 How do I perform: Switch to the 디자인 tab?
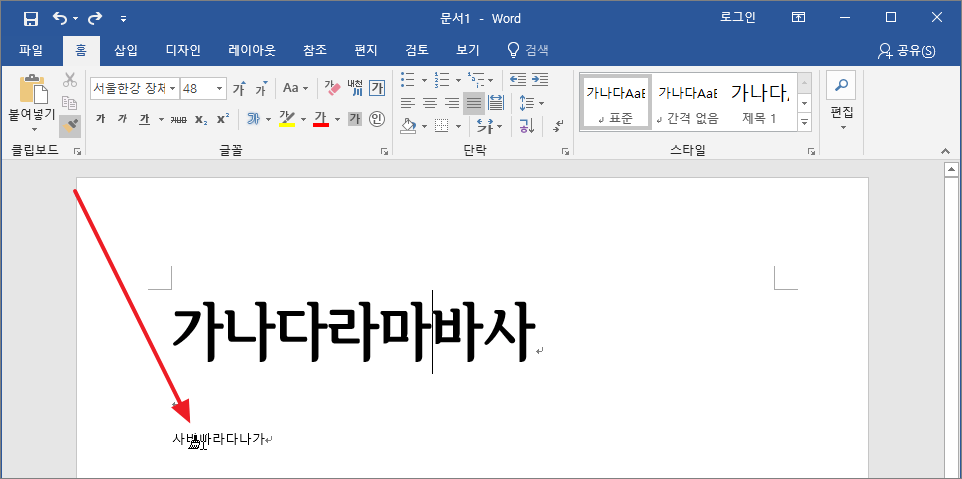pos(183,50)
